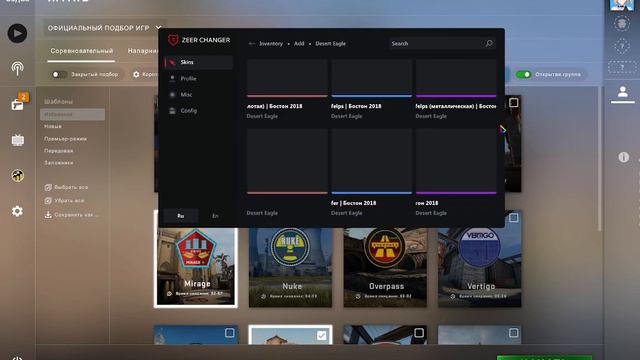
Task: Toggle the Закрытый подбор switch
Action: (x=59, y=74)
